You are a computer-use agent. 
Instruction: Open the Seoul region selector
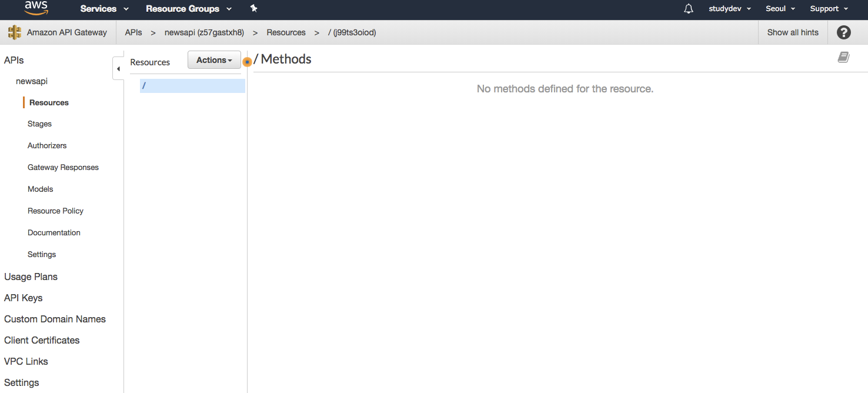[780, 9]
